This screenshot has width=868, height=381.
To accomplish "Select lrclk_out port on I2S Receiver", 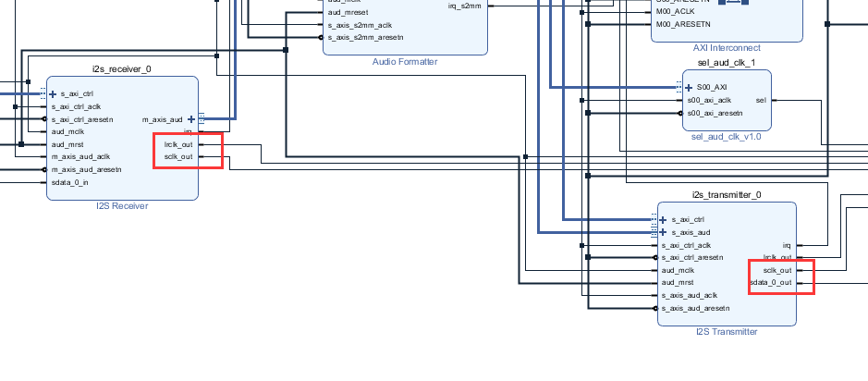I will point(178,144).
